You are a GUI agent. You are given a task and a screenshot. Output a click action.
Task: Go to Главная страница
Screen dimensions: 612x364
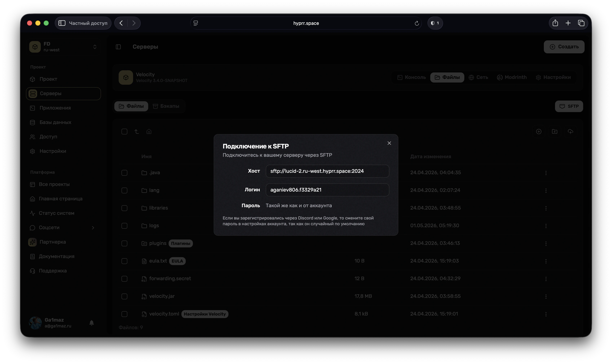(63, 199)
